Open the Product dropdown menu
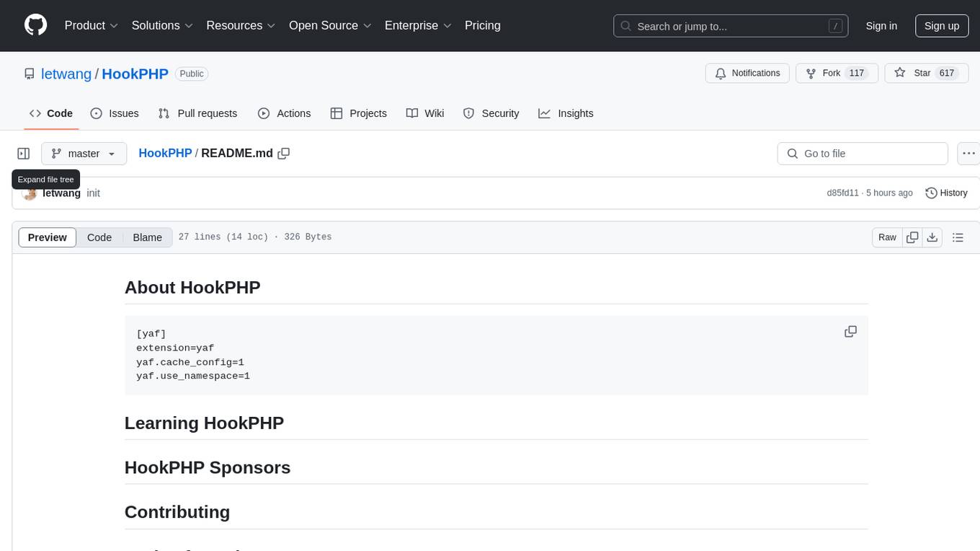This screenshot has height=551, width=980. coord(92,25)
